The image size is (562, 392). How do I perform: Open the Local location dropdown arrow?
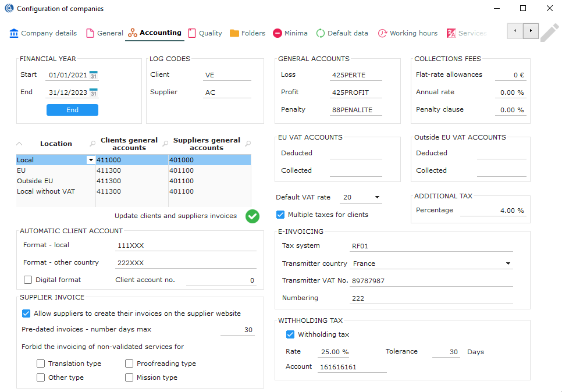point(90,160)
